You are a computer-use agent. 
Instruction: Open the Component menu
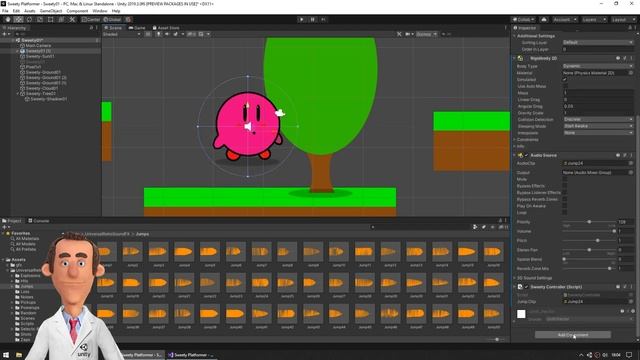point(77,11)
